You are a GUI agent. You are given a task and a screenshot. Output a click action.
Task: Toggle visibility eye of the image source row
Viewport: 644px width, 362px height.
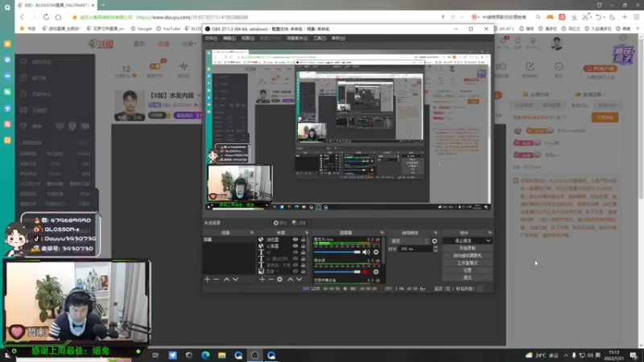295,271
